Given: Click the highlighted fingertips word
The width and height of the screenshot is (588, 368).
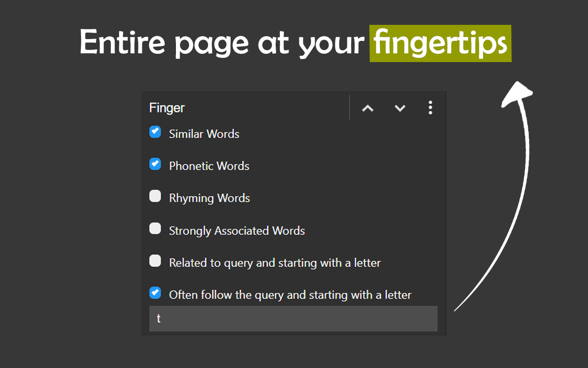Looking at the screenshot, I should (x=440, y=43).
